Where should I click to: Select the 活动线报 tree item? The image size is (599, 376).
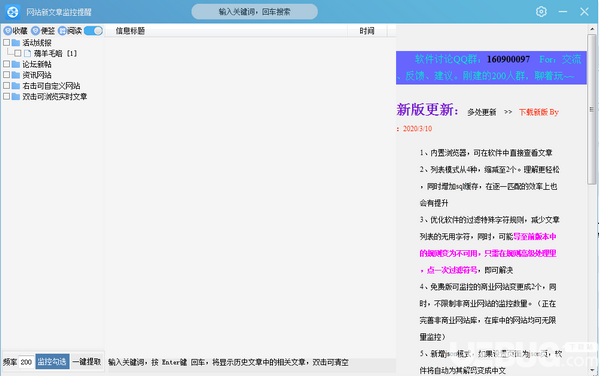pyautogui.click(x=37, y=42)
